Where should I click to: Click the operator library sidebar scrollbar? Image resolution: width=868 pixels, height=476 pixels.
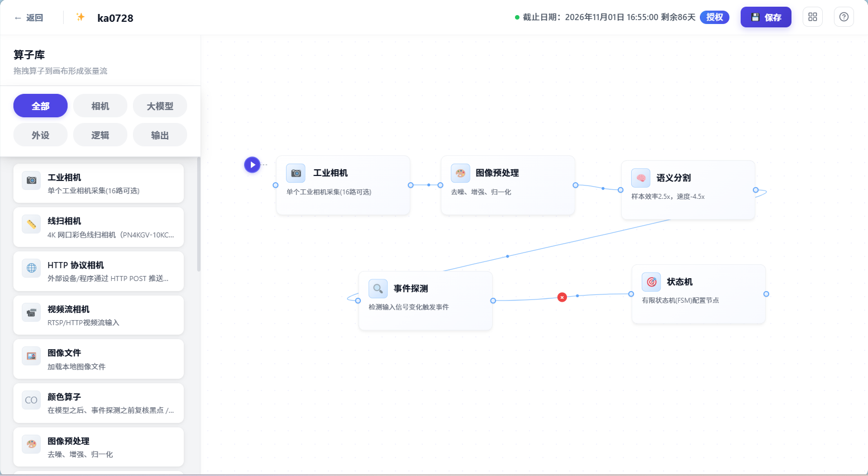click(198, 215)
